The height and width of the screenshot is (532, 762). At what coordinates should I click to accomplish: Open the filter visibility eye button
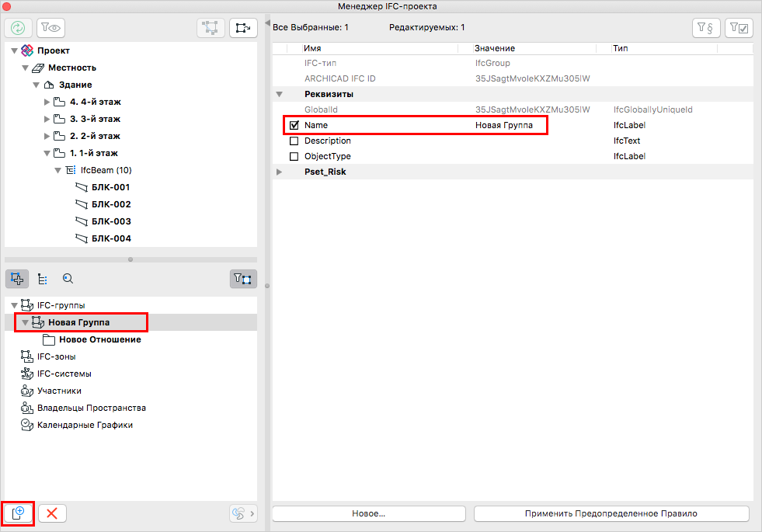point(50,28)
